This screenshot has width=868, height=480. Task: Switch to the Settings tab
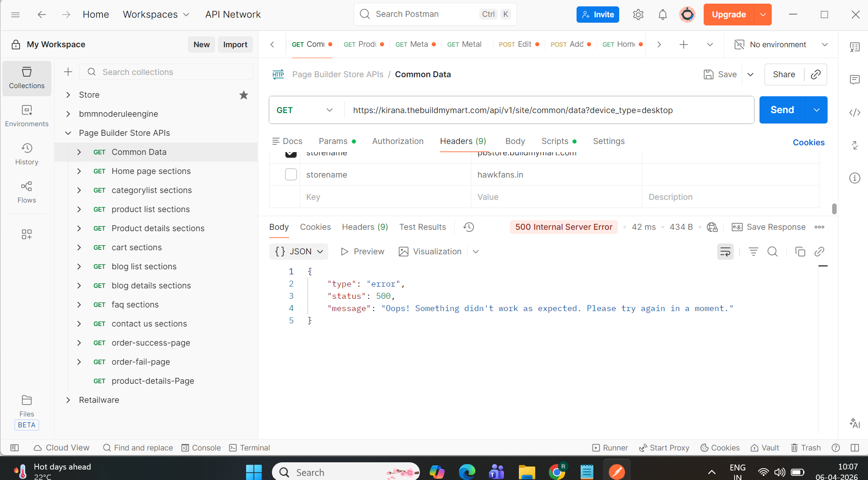point(609,141)
